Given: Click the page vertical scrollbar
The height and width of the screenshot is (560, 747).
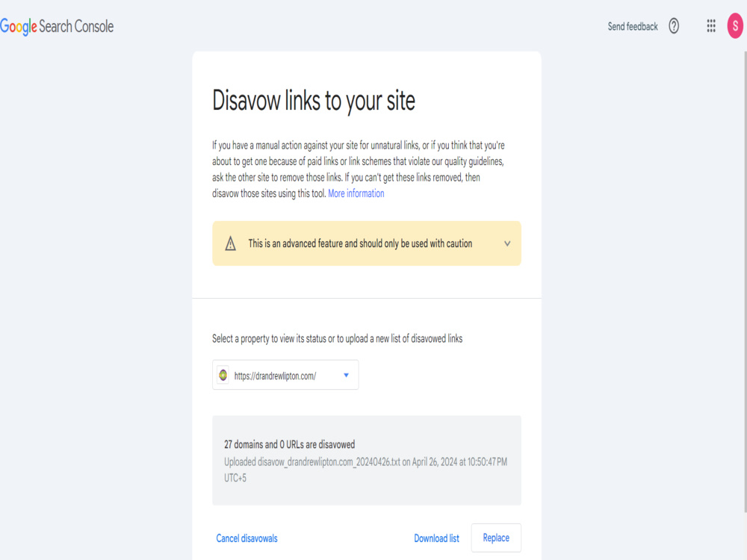Looking at the screenshot, I should pos(745,281).
